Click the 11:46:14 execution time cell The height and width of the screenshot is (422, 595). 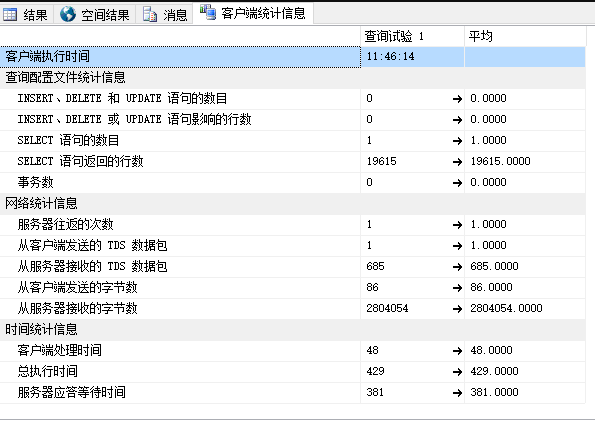412,57
